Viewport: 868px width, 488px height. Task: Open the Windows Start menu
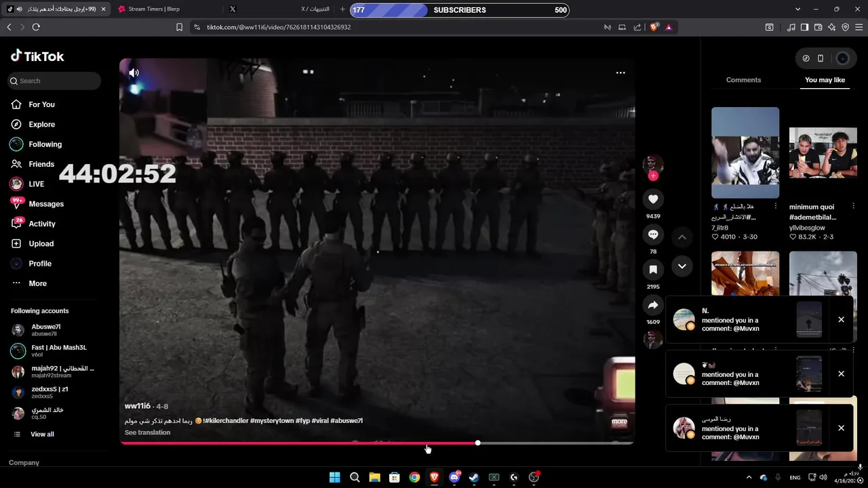[x=334, y=477]
